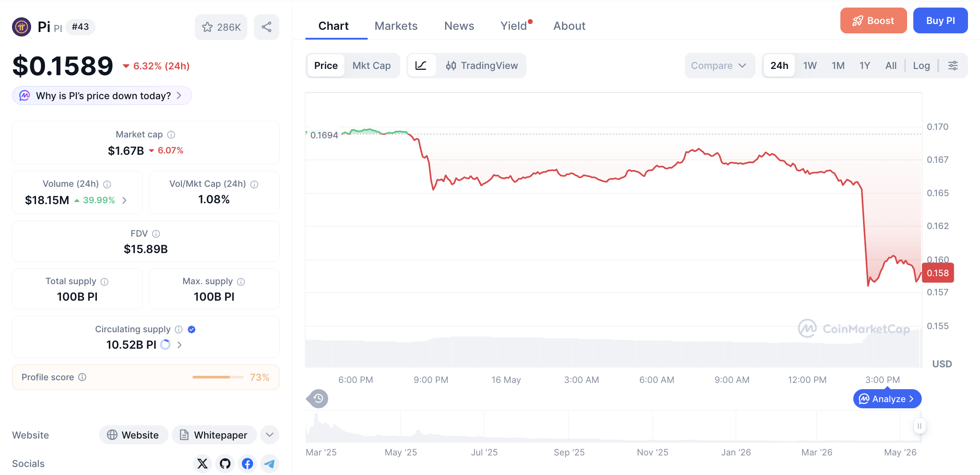Click the historical range overview chart
The width and height of the screenshot is (980, 475).
613,426
